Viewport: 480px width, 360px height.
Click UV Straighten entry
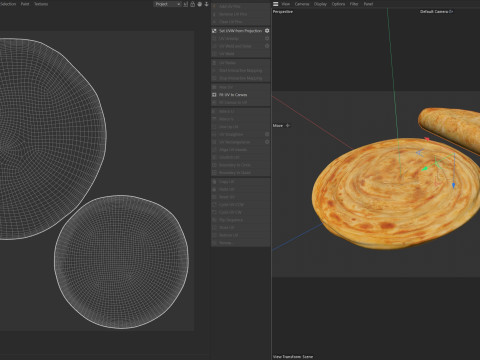click(231, 134)
